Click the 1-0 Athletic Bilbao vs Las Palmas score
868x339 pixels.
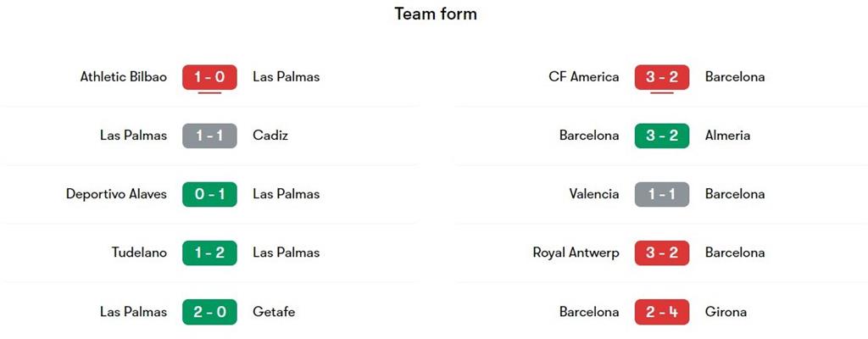point(209,77)
